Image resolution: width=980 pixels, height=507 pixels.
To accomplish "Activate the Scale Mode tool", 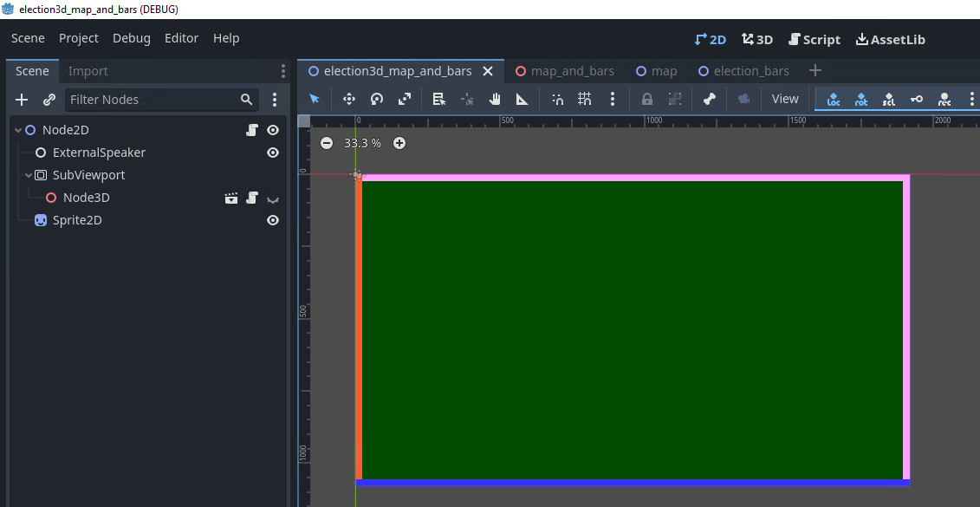I will point(405,99).
